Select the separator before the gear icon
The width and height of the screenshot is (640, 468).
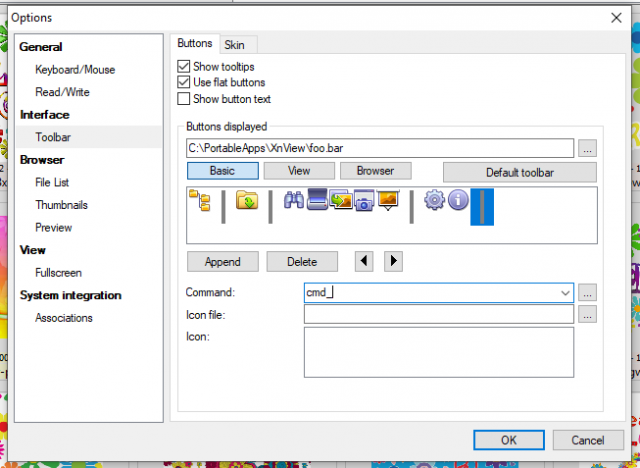coord(411,207)
